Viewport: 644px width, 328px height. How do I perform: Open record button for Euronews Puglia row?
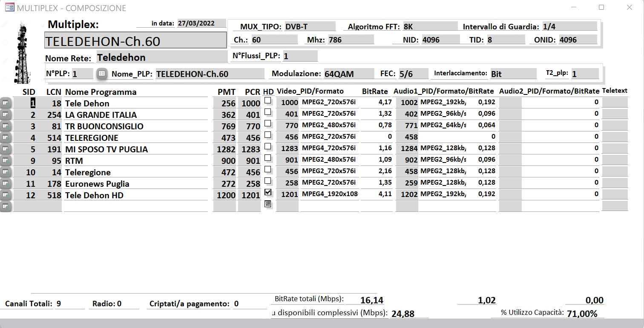pyautogui.click(x=6, y=183)
